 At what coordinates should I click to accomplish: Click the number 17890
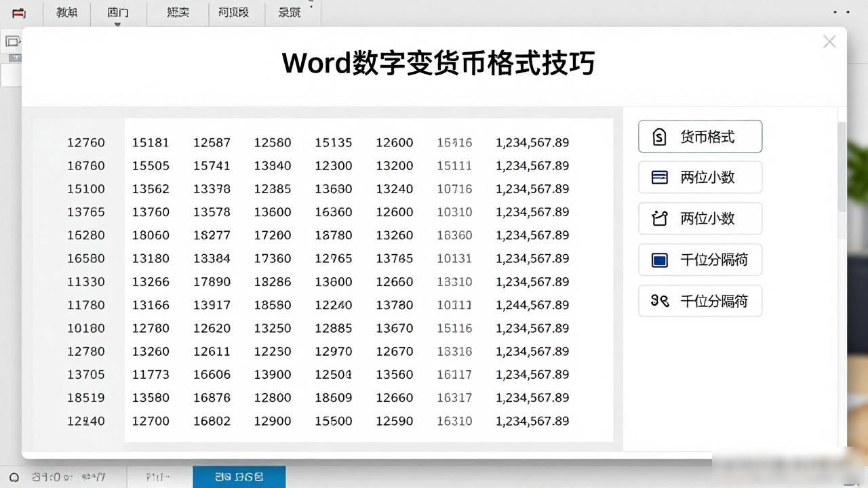[x=212, y=281]
